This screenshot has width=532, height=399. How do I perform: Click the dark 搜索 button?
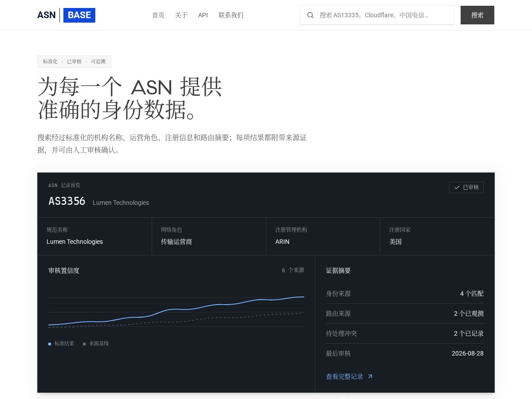pyautogui.click(x=477, y=15)
